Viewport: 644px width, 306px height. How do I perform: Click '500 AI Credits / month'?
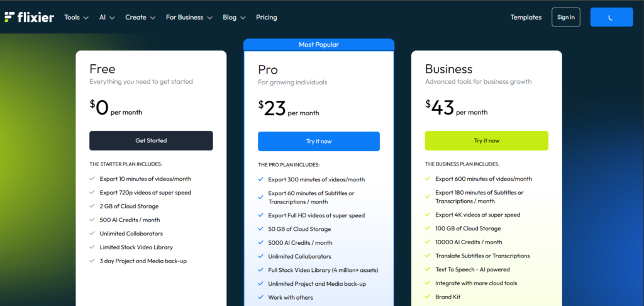coord(130,220)
